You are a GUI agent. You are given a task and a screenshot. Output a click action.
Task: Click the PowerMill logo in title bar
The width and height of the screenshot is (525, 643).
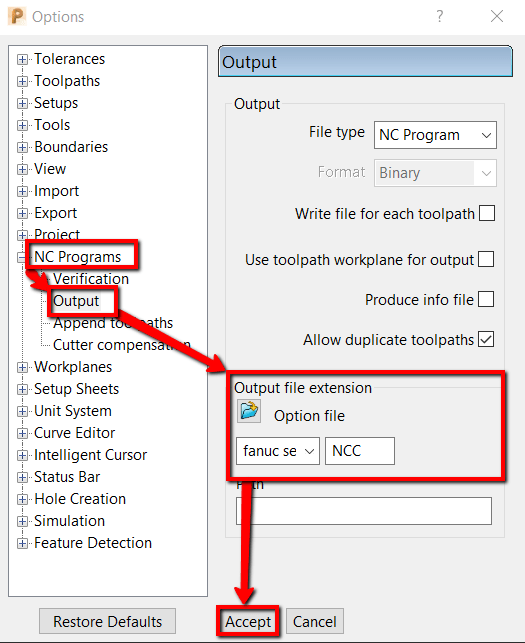coord(17,16)
